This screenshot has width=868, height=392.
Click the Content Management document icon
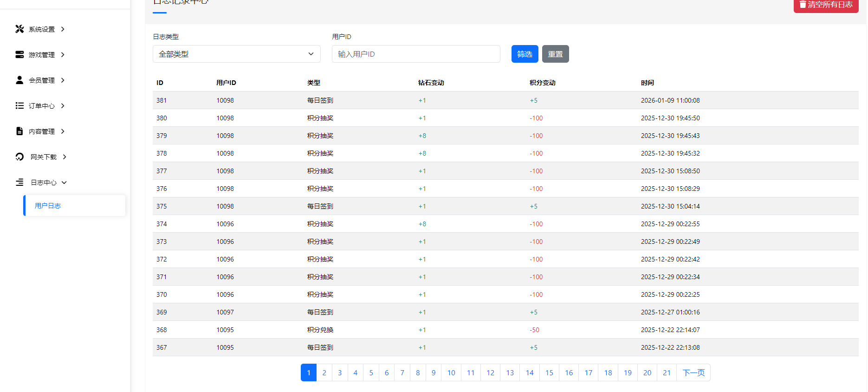tap(19, 131)
